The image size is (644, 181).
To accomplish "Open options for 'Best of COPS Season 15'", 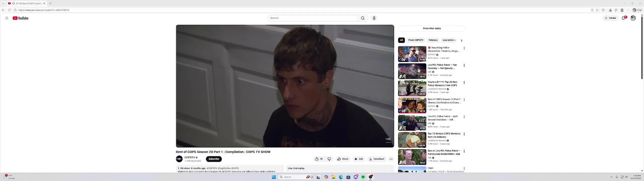I will [464, 100].
